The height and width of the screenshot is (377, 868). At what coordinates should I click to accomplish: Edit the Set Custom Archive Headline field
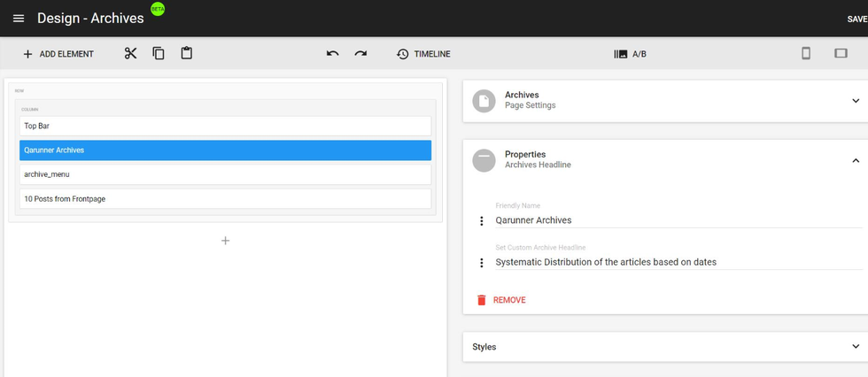coord(673,262)
